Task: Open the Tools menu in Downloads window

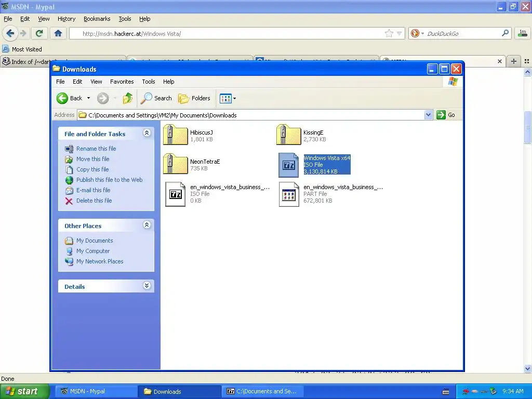Action: click(x=148, y=82)
